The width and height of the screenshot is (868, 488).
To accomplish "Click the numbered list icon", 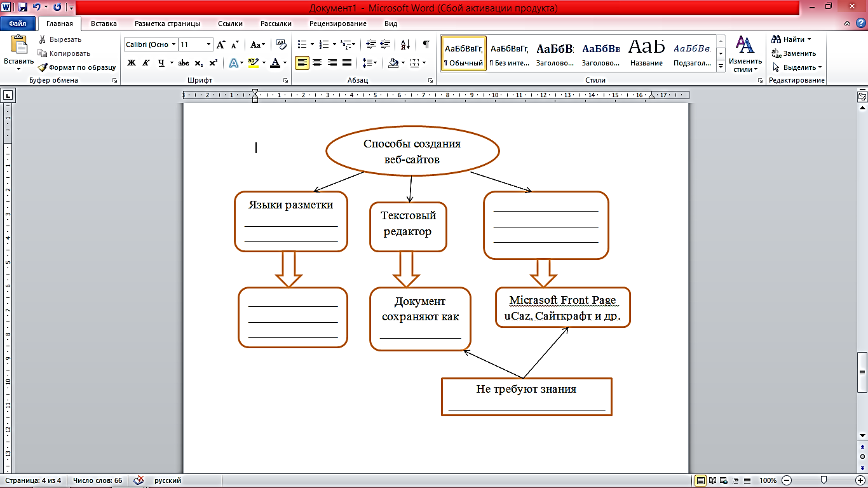I will (323, 44).
